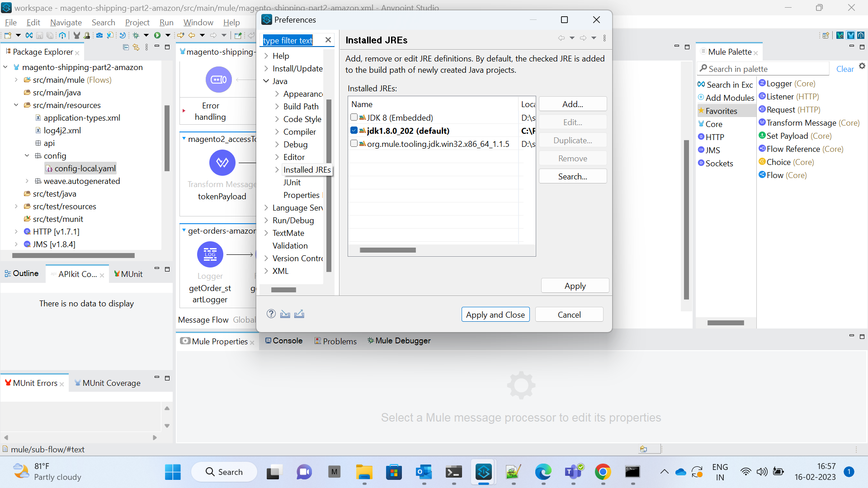Expand the Install/Update preferences node
This screenshot has height=488, width=868.
(x=266, y=68)
